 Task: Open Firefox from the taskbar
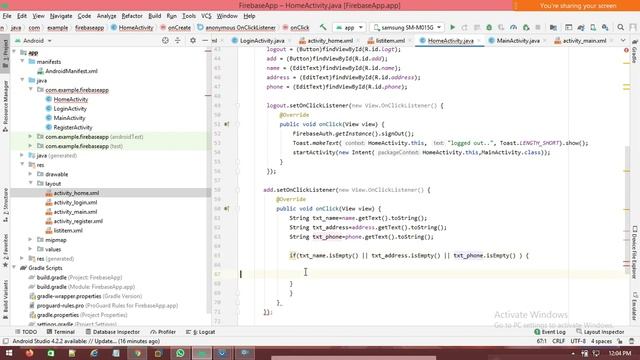[x=29, y=353]
